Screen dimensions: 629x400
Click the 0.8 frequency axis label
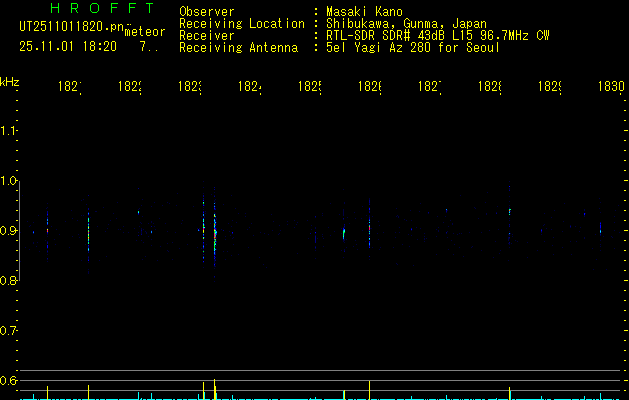(8, 281)
